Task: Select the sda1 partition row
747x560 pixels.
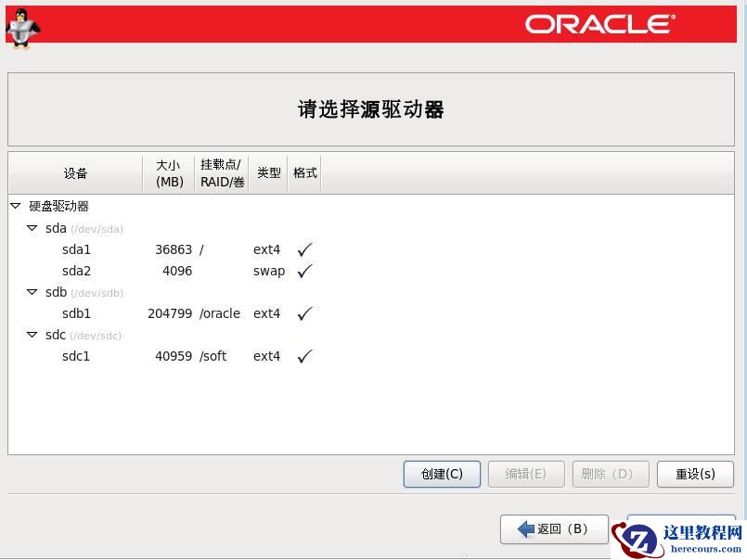Action: coord(370,249)
